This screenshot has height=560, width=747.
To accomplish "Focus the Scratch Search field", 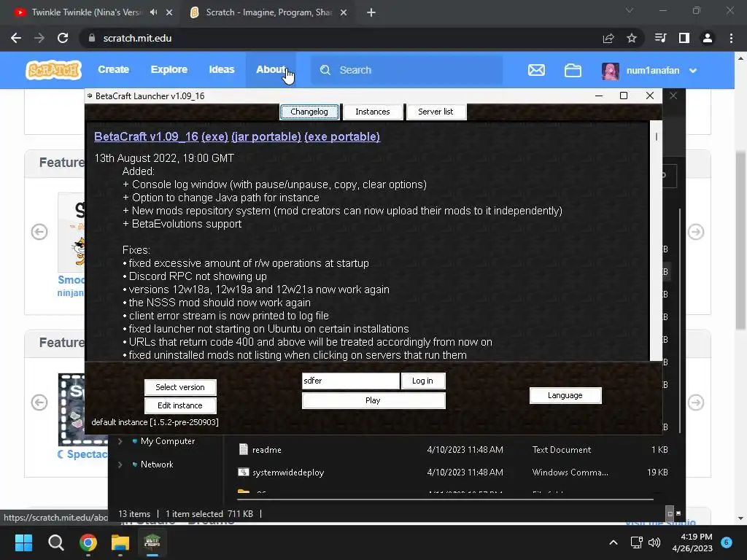I will (406, 70).
